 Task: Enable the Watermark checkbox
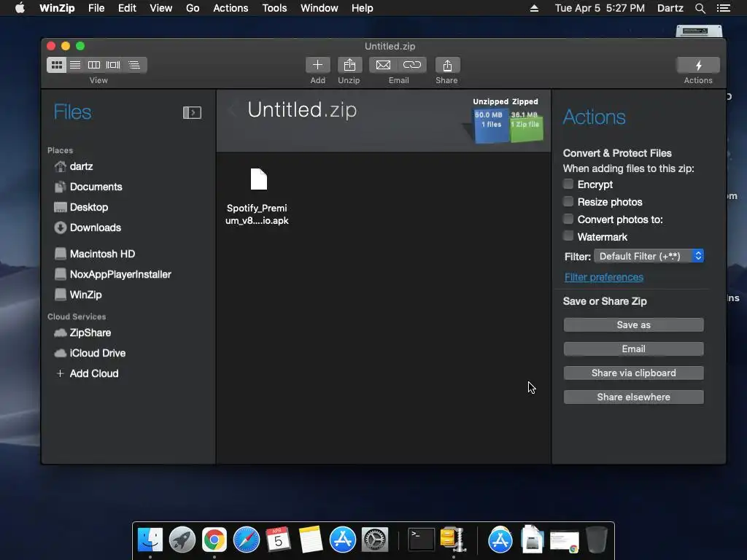pyautogui.click(x=568, y=236)
